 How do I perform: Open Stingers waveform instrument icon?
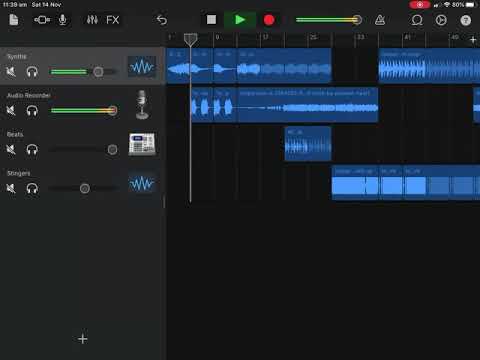[142, 183]
